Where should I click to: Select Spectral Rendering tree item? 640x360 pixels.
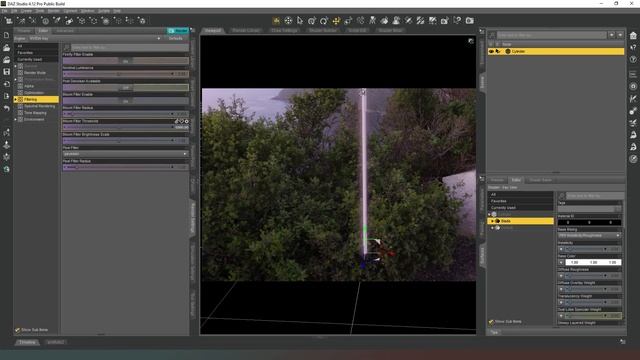[x=39, y=106]
